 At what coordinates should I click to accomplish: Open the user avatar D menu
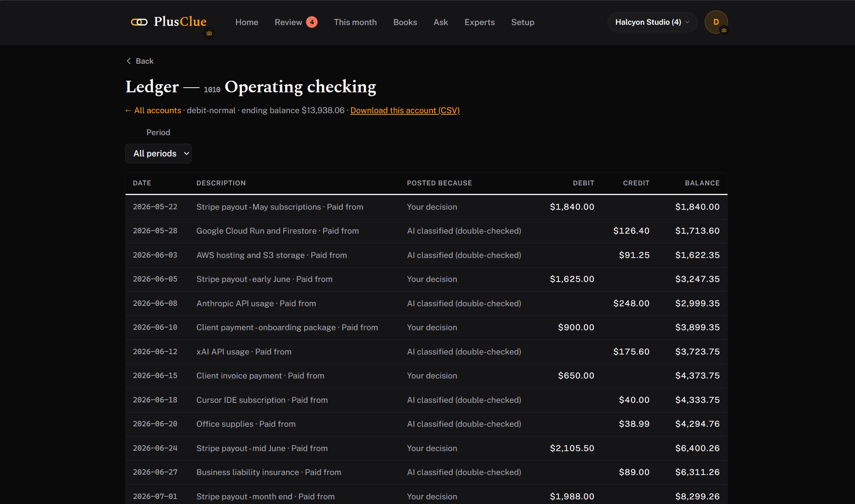pyautogui.click(x=716, y=22)
